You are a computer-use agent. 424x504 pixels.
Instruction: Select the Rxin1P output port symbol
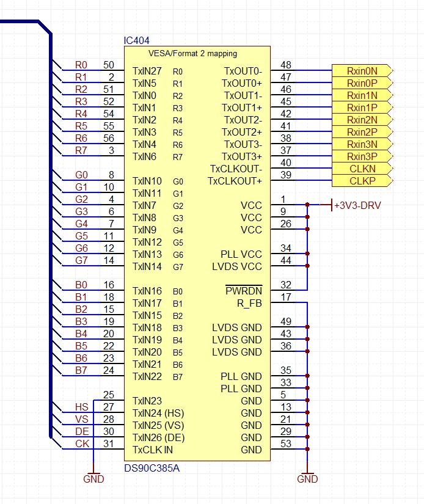click(x=362, y=107)
